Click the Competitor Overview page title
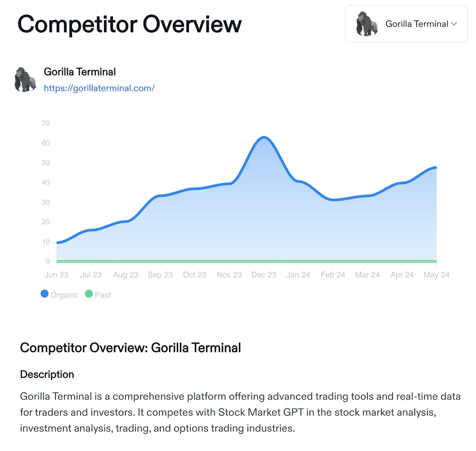The height and width of the screenshot is (451, 476). (129, 24)
